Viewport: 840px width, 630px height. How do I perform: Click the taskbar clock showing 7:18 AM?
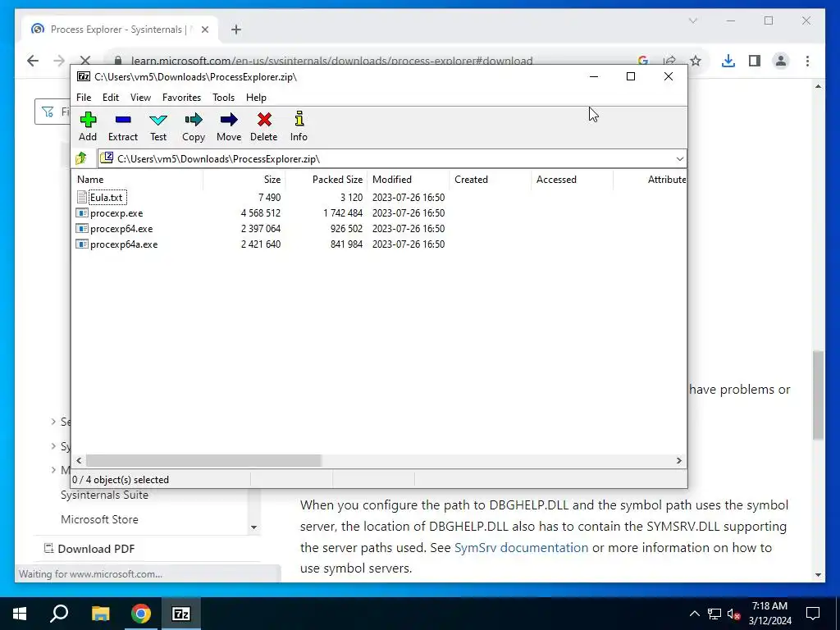click(x=769, y=614)
